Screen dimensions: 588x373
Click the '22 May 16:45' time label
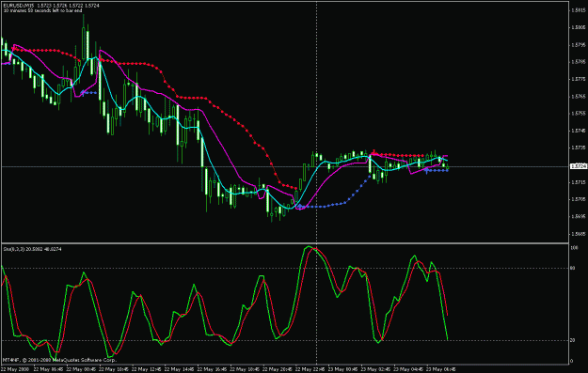point(212,369)
